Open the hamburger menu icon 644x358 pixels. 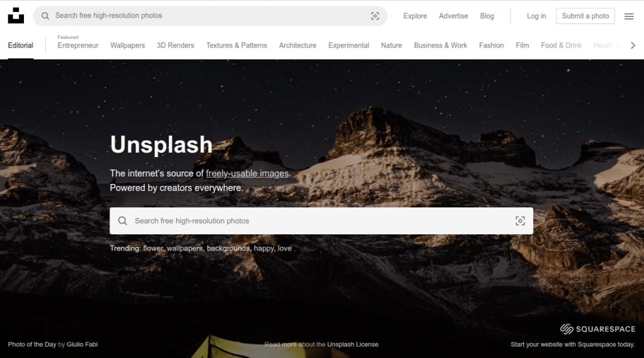pyautogui.click(x=629, y=16)
